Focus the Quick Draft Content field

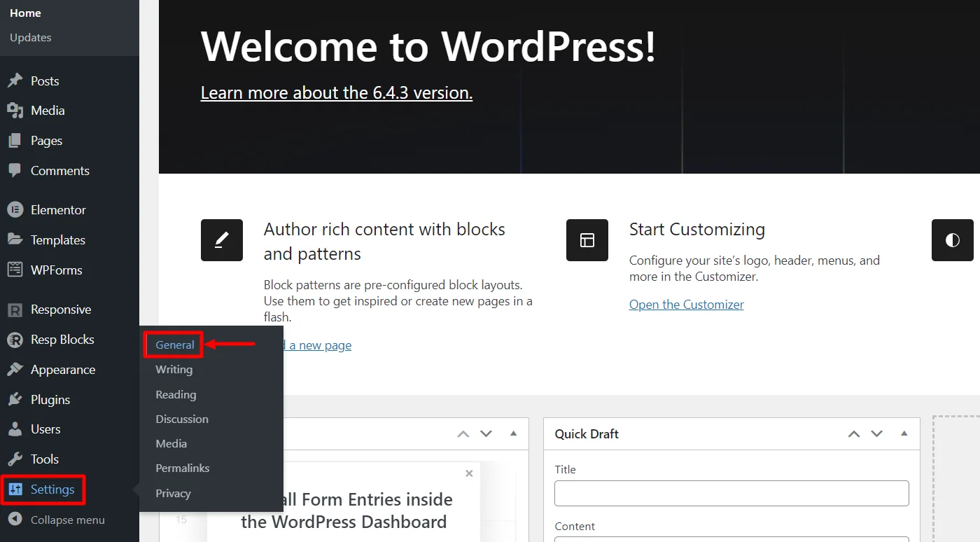click(x=731, y=539)
